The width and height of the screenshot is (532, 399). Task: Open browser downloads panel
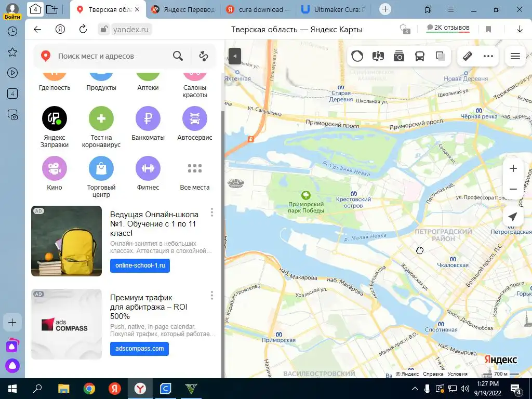coord(520,30)
